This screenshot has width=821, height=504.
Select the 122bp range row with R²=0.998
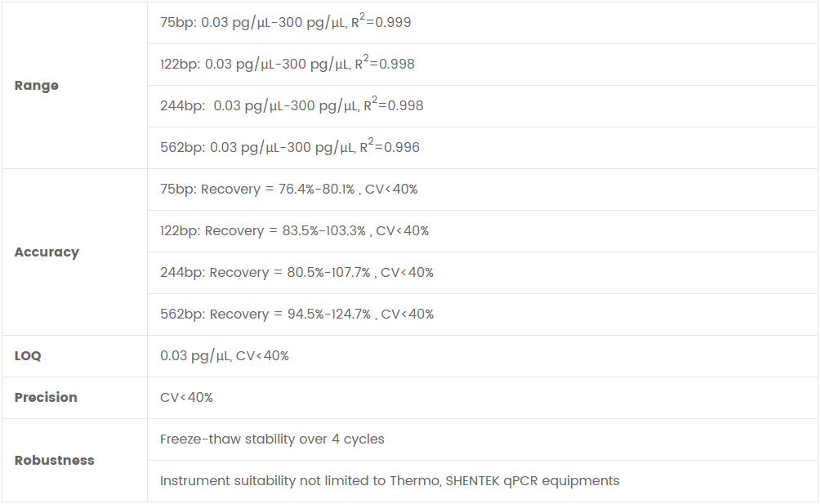click(x=287, y=65)
